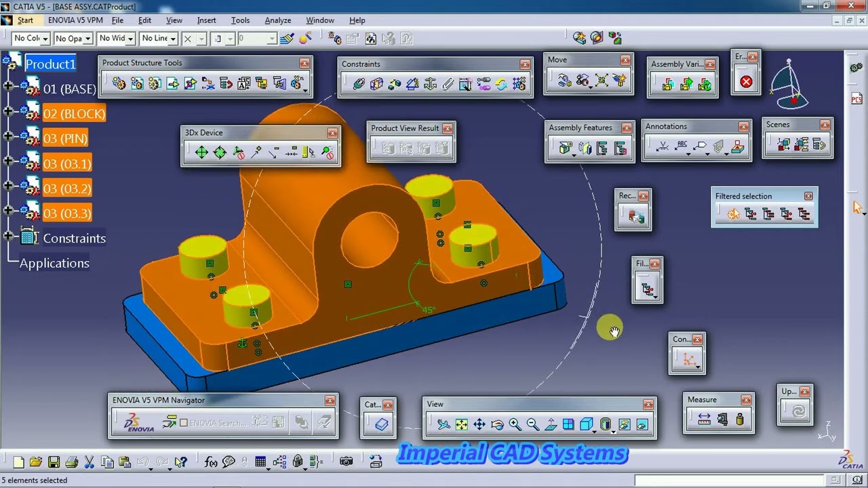Viewport: 868px width, 488px height.
Task: Click the Measure Inertia icon
Action: tap(740, 420)
